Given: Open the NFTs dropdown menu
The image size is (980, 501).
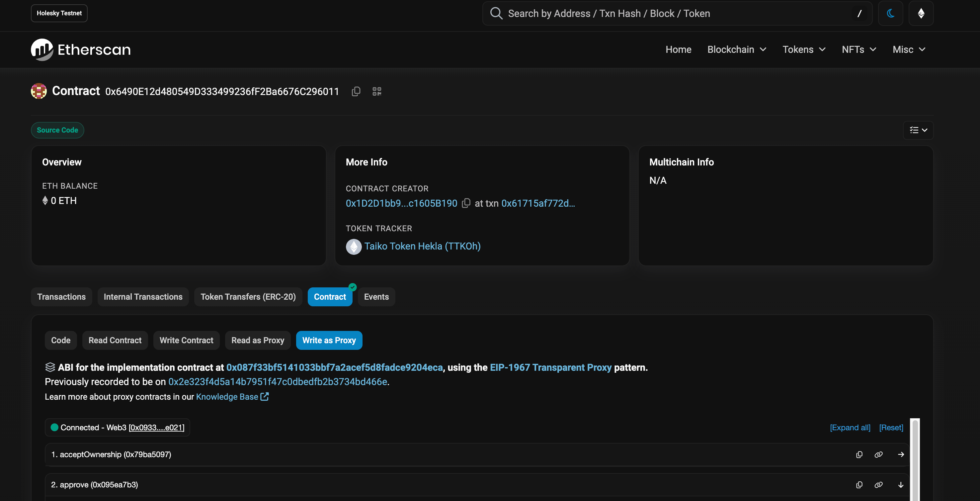Looking at the screenshot, I should 859,50.
